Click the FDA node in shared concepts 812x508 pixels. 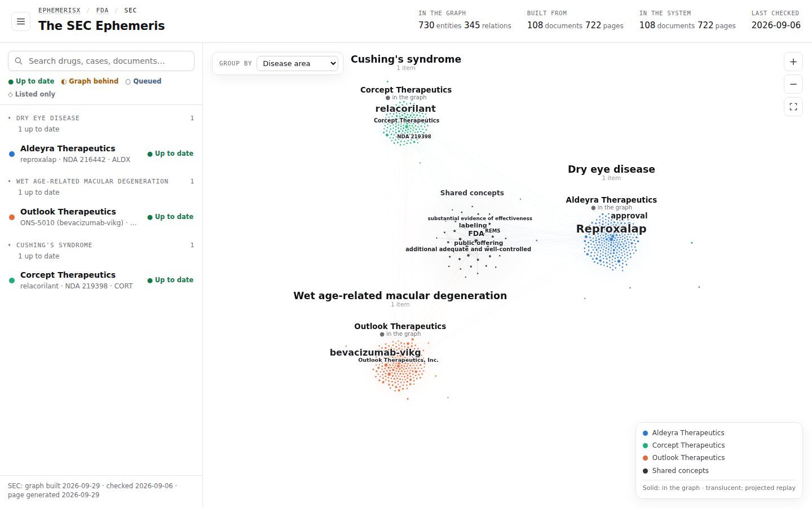pyautogui.click(x=476, y=234)
